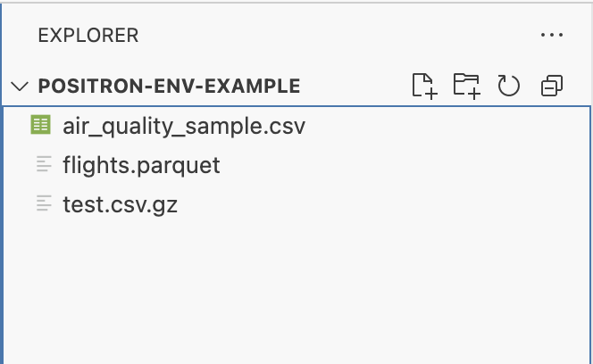
Task: Click blank header space right of EXPLORER title
Action: coord(339,36)
